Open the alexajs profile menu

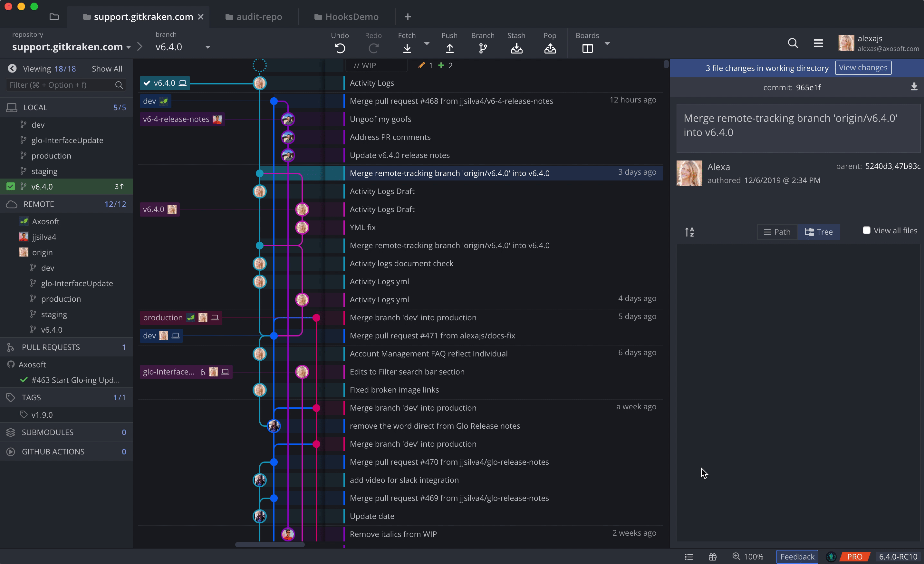(x=879, y=43)
